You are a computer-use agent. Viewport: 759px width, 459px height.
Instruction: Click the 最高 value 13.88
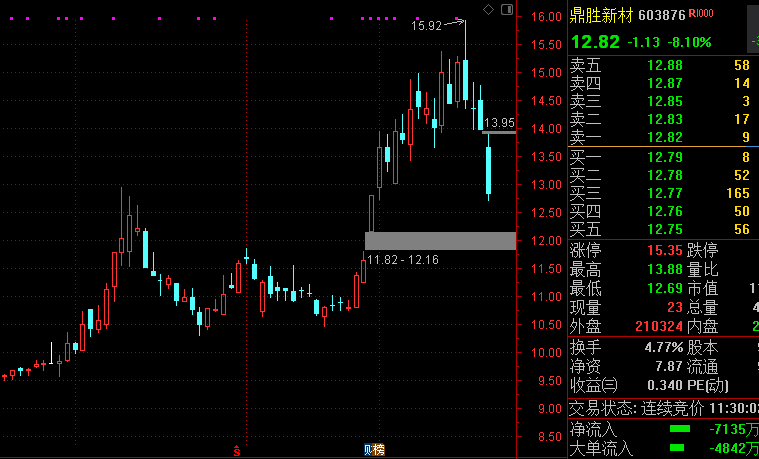point(665,270)
